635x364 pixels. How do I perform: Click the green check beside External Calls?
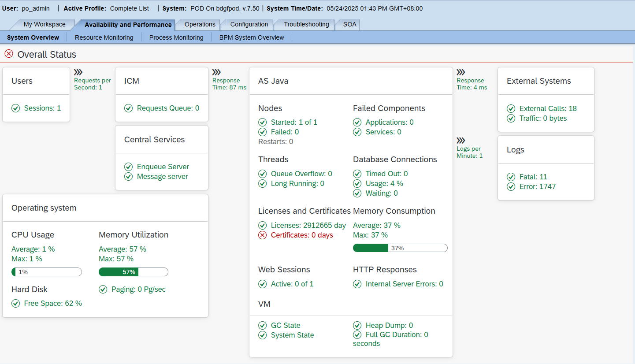[x=511, y=108]
